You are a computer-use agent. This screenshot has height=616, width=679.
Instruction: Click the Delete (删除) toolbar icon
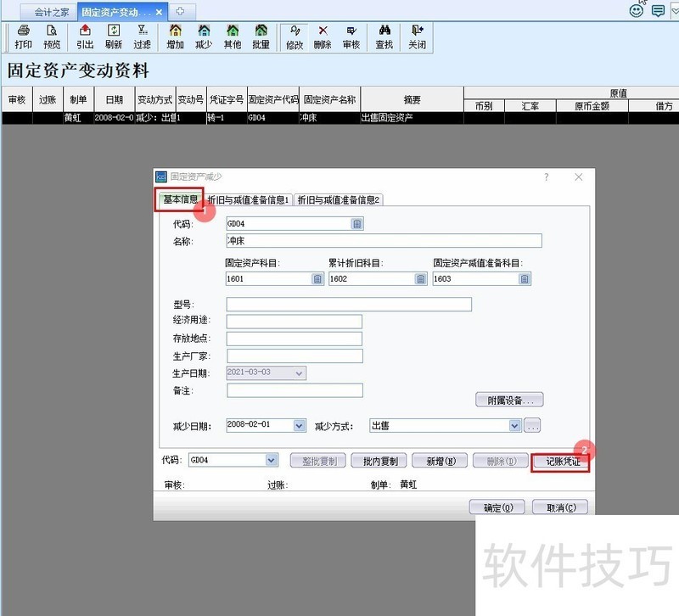point(323,37)
